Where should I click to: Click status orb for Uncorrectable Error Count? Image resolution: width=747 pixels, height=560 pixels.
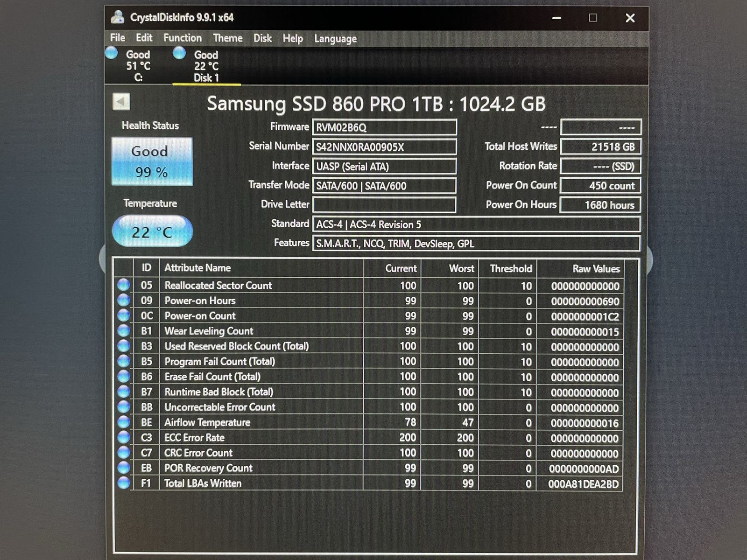coord(124,407)
